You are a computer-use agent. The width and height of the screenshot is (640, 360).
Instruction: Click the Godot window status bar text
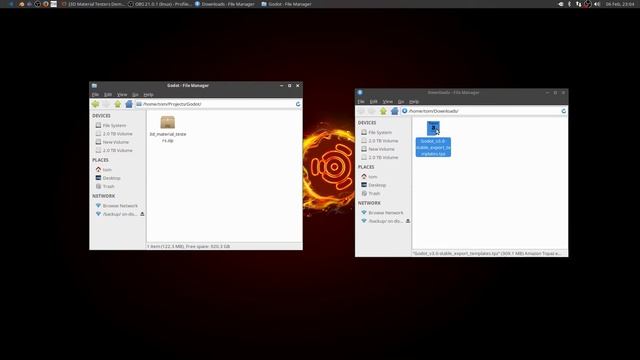tap(189, 247)
